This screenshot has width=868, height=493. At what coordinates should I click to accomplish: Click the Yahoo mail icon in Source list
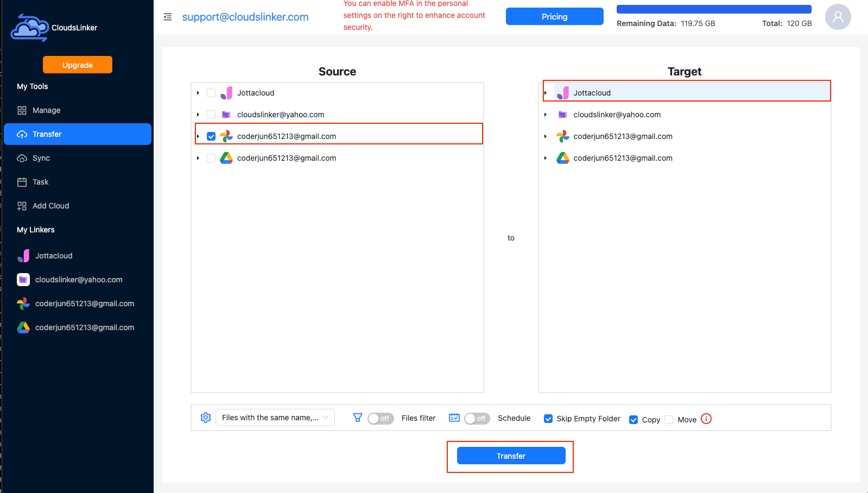(x=226, y=115)
